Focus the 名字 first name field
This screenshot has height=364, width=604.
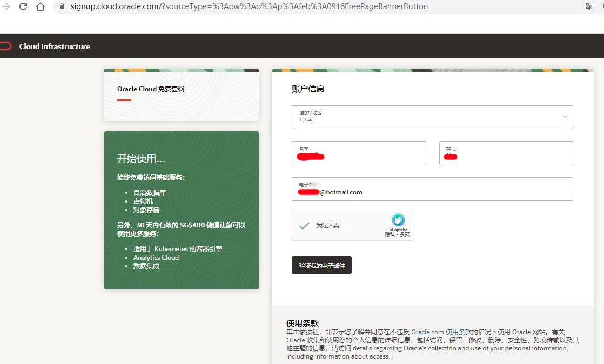click(359, 153)
